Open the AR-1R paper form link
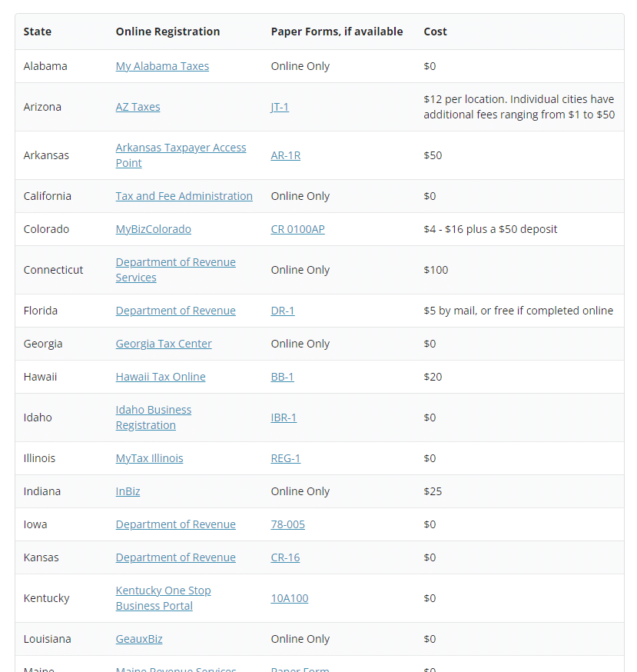637x672 pixels. click(285, 155)
